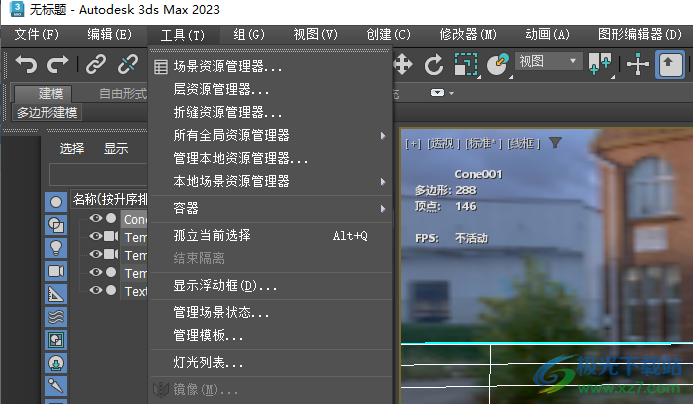Click the shapes filter icon in explorer

pyautogui.click(x=56, y=225)
